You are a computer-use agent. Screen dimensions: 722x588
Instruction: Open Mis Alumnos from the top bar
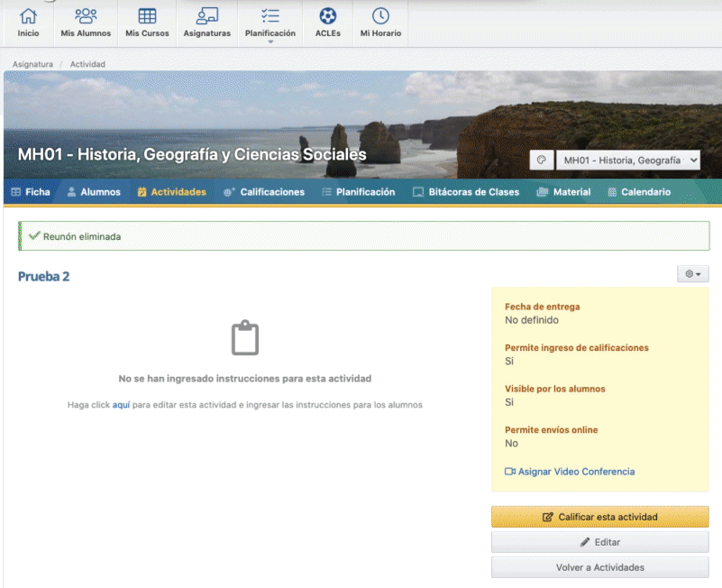(86, 17)
